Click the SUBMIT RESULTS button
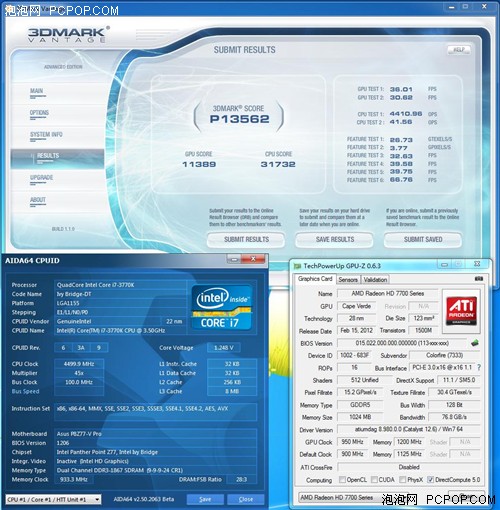The image size is (500, 510). (x=246, y=240)
